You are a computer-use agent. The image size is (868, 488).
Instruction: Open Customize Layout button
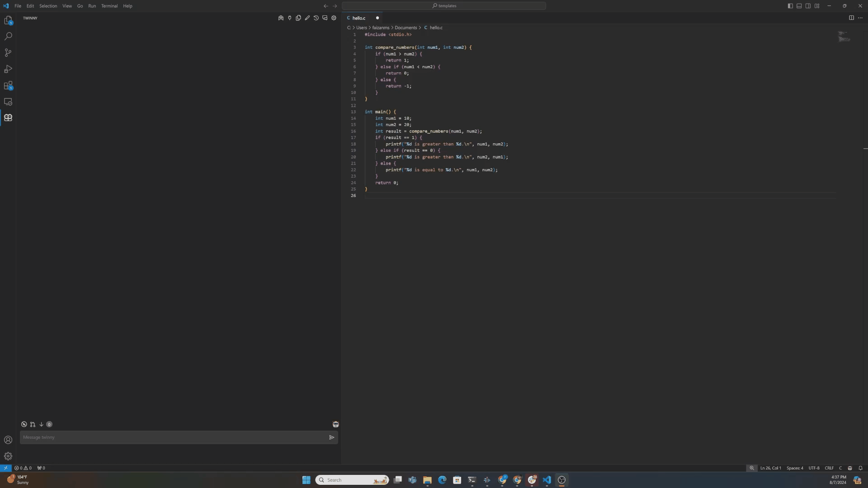[817, 6]
